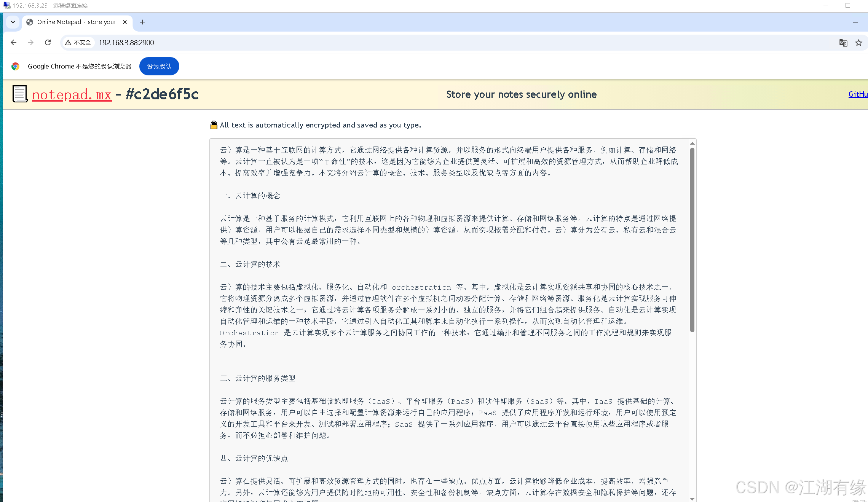Click the yellow padlock encryption icon
Image resolution: width=868 pixels, height=502 pixels.
214,125
